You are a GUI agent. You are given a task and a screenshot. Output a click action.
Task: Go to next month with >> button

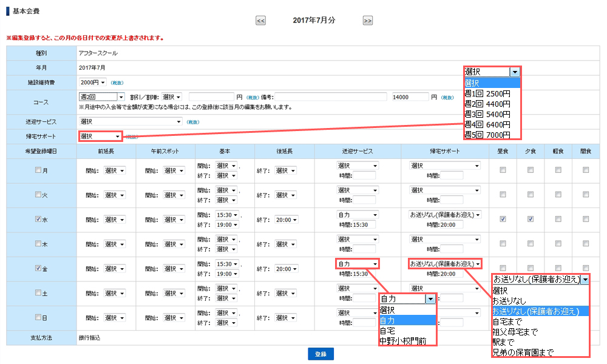pyautogui.click(x=367, y=21)
